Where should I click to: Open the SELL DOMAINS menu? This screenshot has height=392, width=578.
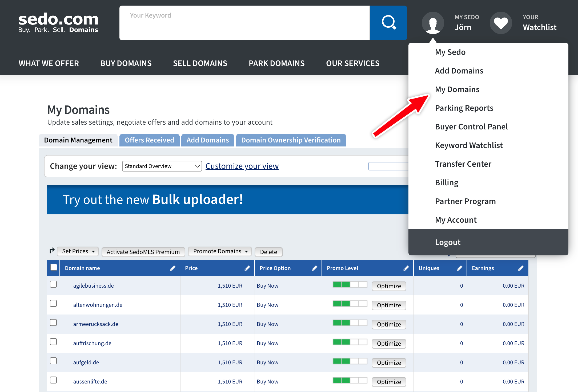coord(200,63)
